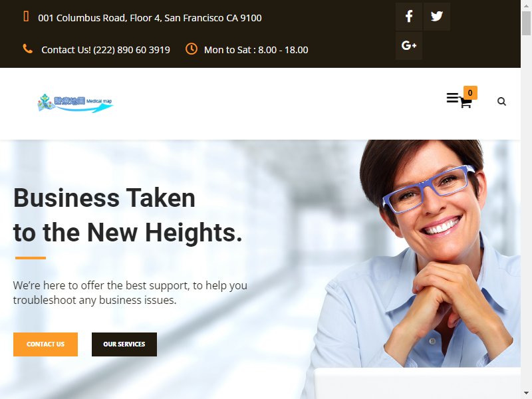
Task: Click the vertical scrollbar thumb
Action: 526,23
